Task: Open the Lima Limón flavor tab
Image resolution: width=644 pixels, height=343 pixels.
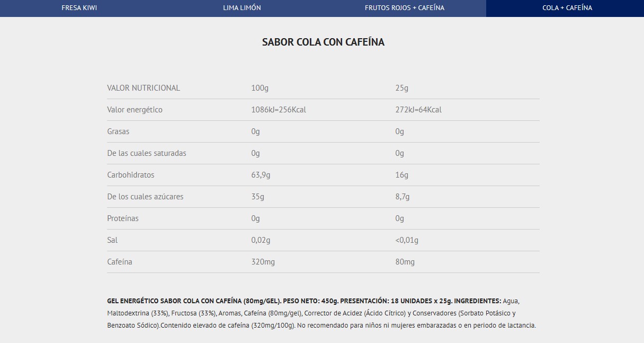Action: point(242,8)
